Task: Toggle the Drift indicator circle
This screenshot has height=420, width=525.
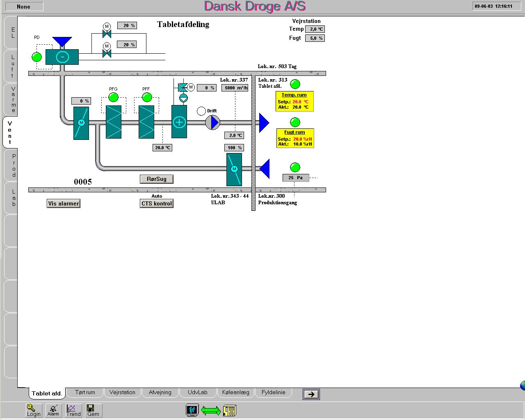Action: [x=201, y=111]
